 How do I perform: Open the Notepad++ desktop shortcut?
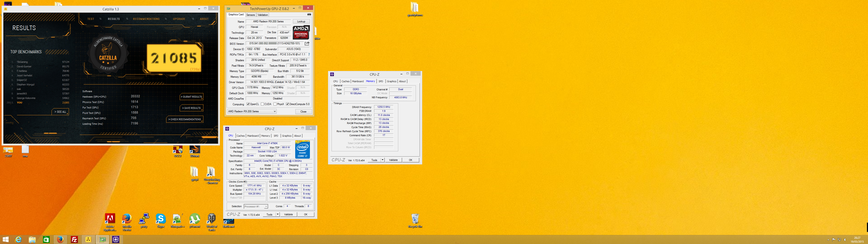point(178,221)
